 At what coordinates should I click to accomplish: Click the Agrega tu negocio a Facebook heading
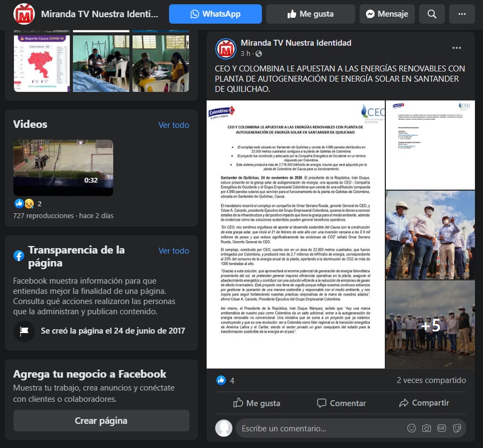(x=90, y=374)
